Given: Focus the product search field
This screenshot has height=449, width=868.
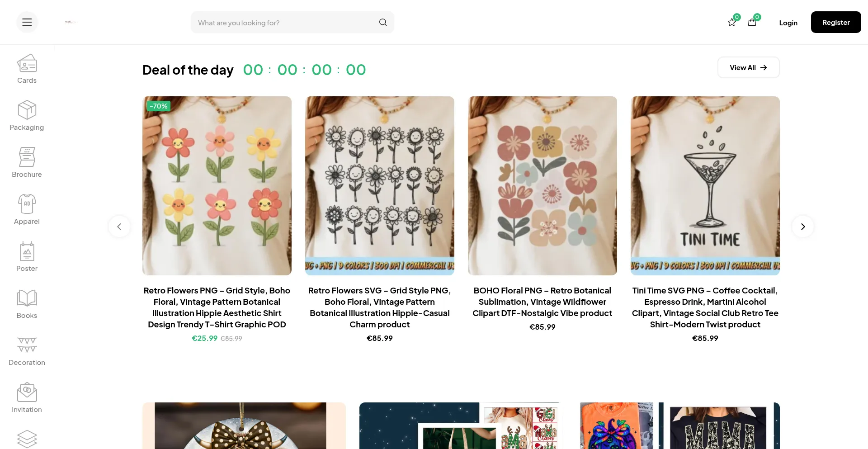Looking at the screenshot, I should click(x=285, y=23).
